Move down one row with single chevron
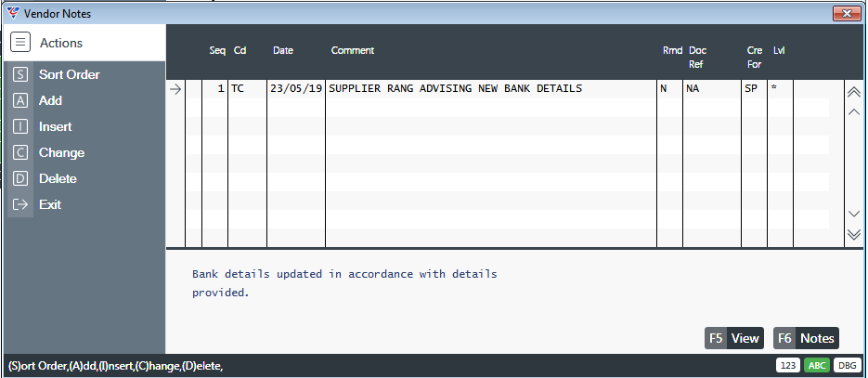This screenshot has height=378, width=868. [853, 214]
